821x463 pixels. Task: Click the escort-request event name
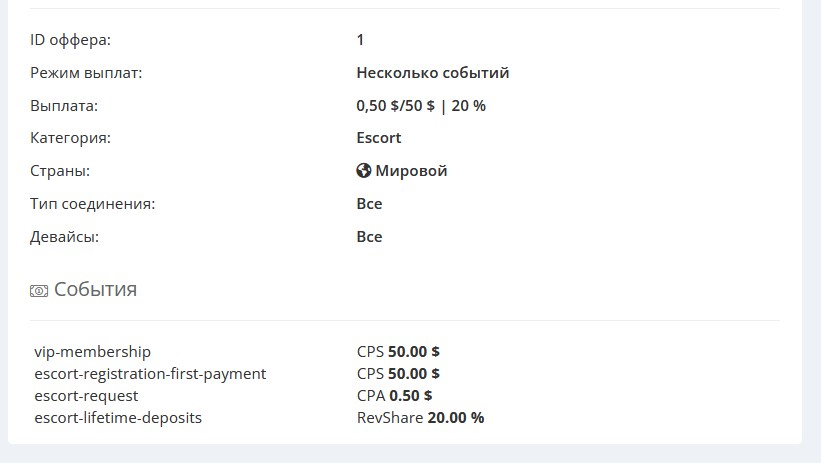tap(85, 396)
